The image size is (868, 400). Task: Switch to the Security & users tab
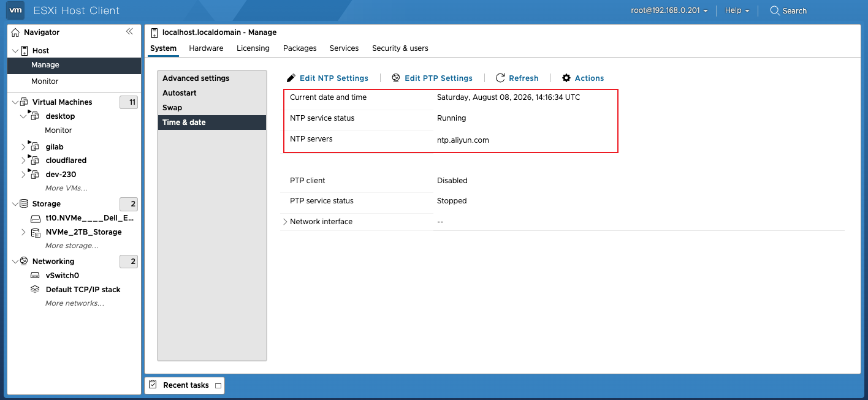click(x=400, y=48)
